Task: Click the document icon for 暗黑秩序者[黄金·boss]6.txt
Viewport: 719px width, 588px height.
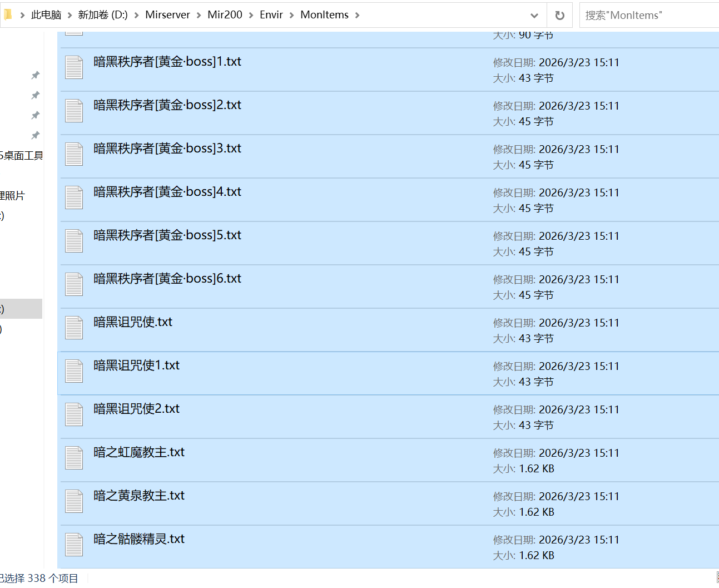Action: [74, 285]
